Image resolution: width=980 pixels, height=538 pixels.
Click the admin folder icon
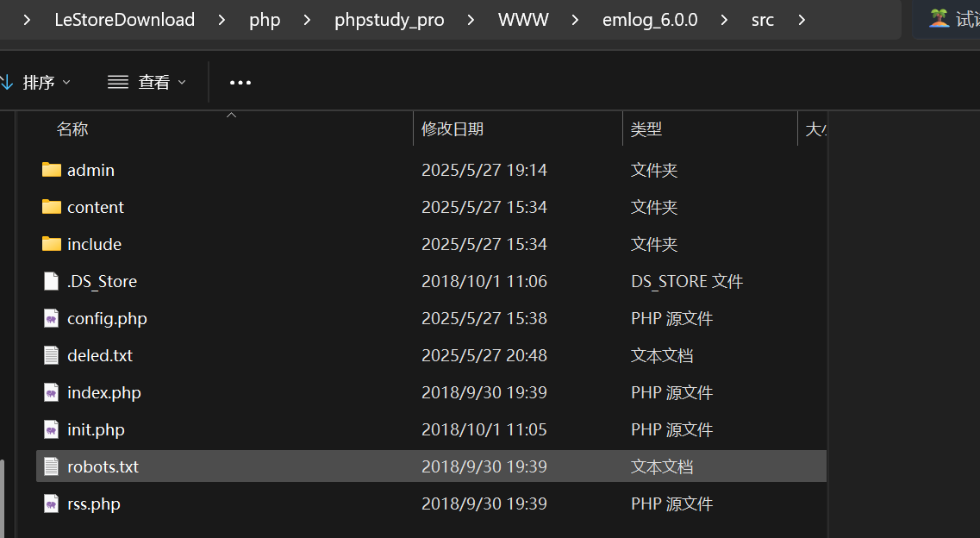52,170
